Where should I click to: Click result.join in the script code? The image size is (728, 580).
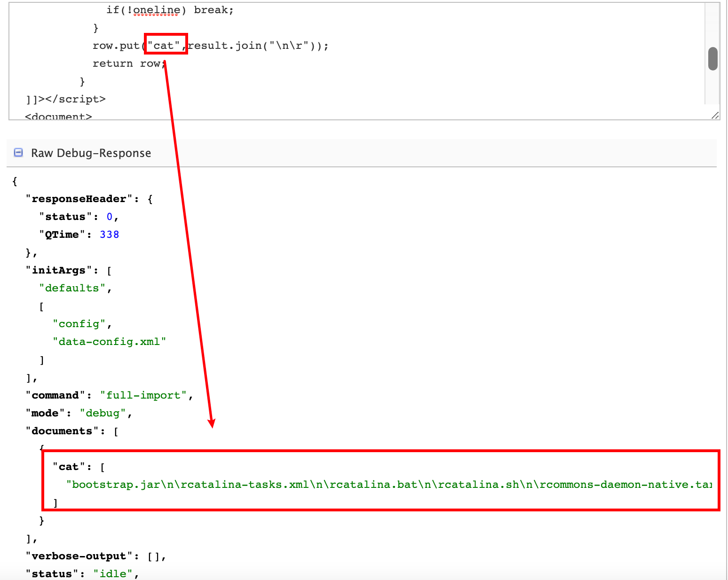pyautogui.click(x=225, y=46)
